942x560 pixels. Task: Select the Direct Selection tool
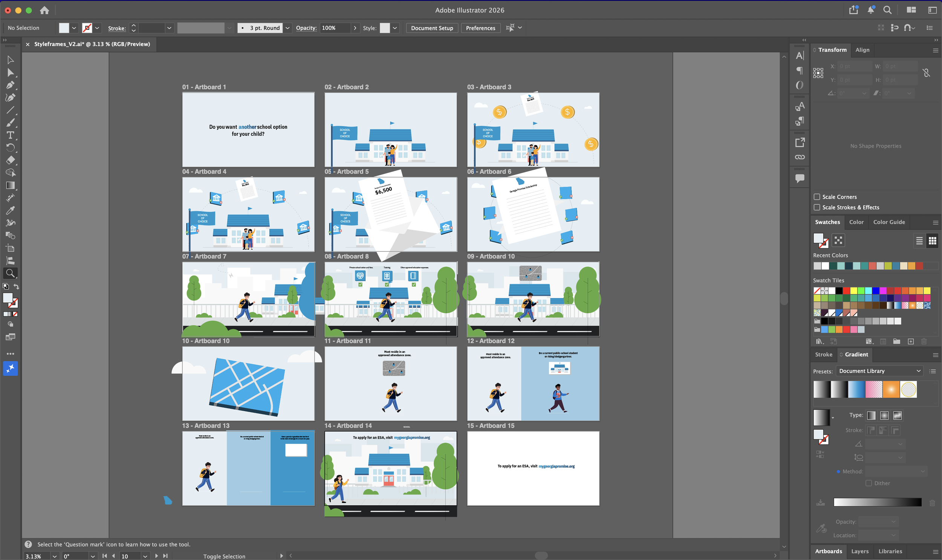(11, 72)
